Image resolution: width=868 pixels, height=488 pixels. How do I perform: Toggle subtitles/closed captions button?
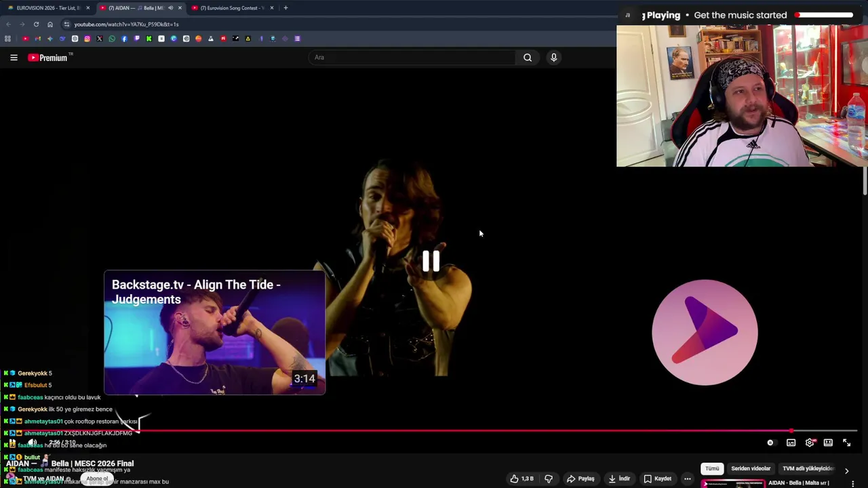791,443
